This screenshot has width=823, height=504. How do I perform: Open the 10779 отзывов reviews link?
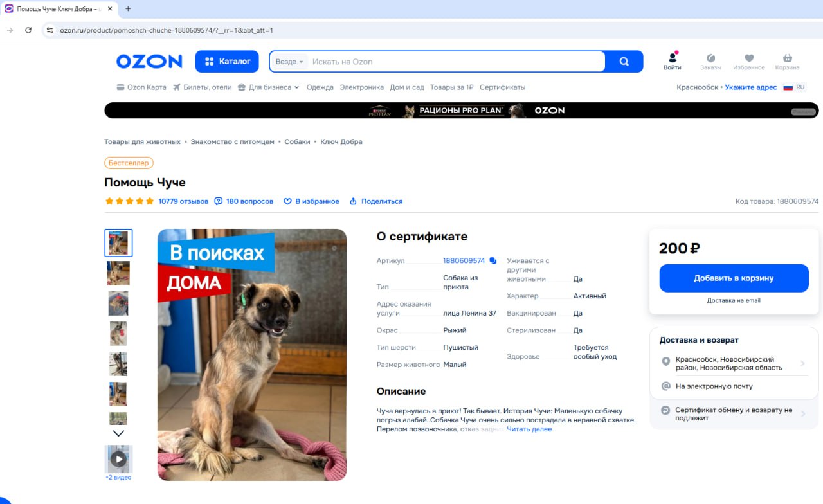click(183, 201)
